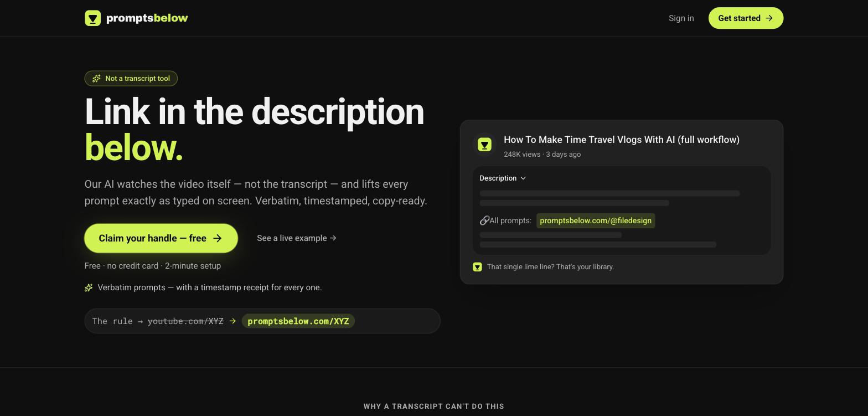Click the 'Link in the description' headline
The width and height of the screenshot is (868, 416).
click(x=254, y=111)
